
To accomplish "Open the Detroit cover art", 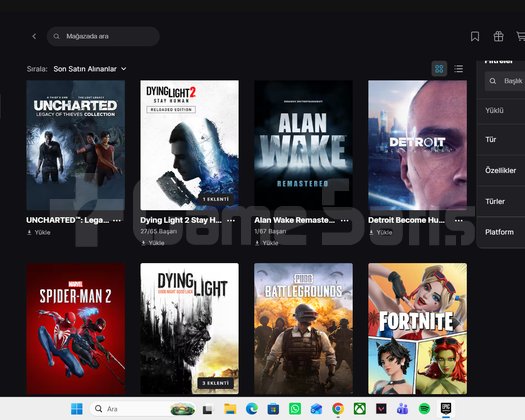I will pos(418,145).
